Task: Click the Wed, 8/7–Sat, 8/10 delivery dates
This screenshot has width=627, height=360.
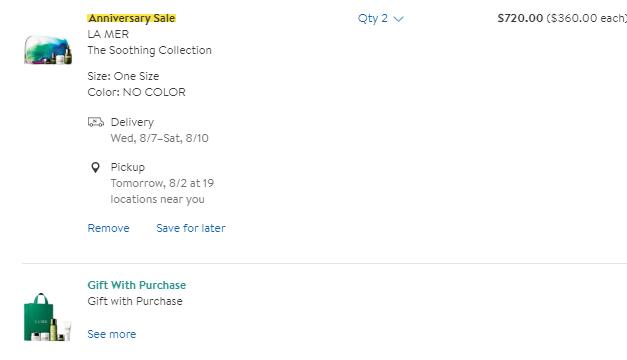Action: point(160,138)
